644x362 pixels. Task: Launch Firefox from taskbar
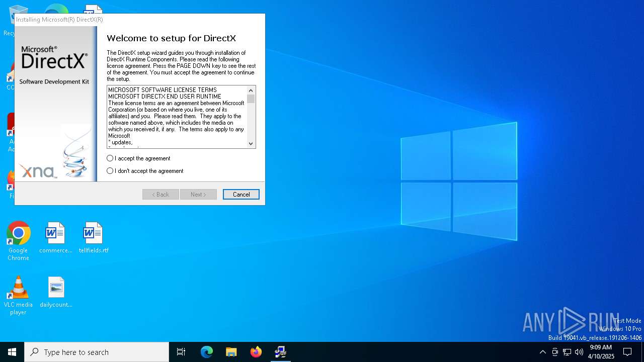256,352
